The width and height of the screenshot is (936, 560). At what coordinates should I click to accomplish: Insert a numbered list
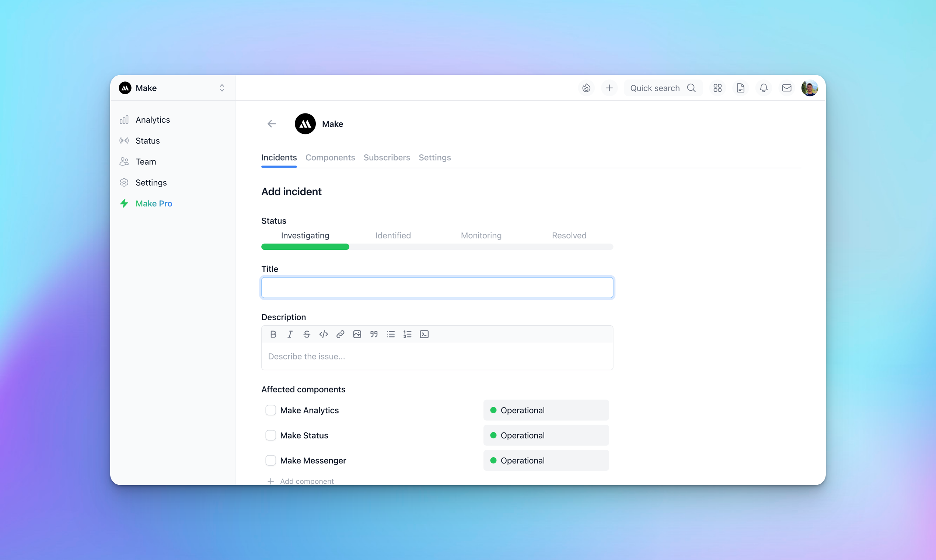pos(407,334)
